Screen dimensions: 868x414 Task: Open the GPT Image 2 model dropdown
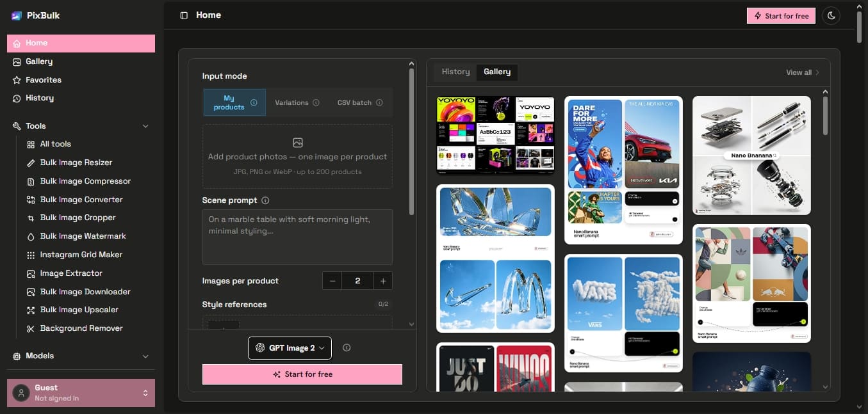(290, 348)
